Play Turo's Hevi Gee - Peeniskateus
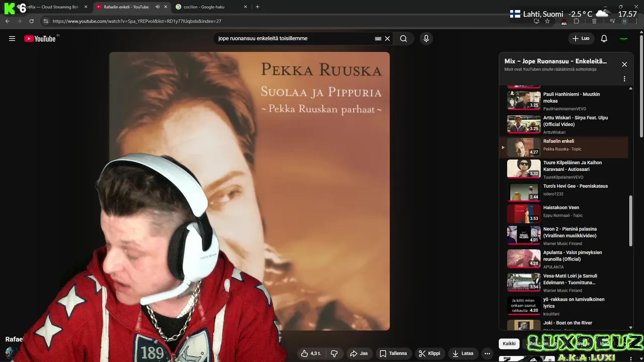The image size is (644, 362). pyautogui.click(x=563, y=192)
